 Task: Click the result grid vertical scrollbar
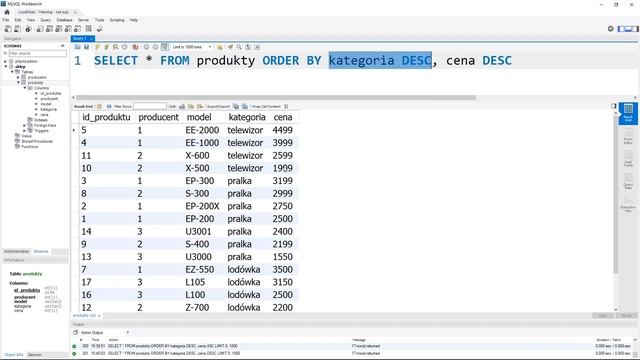[x=616, y=194]
